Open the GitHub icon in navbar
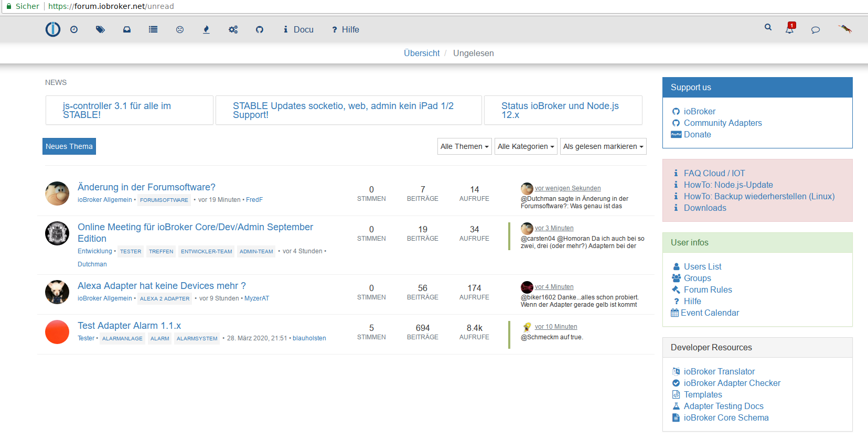 coord(260,30)
